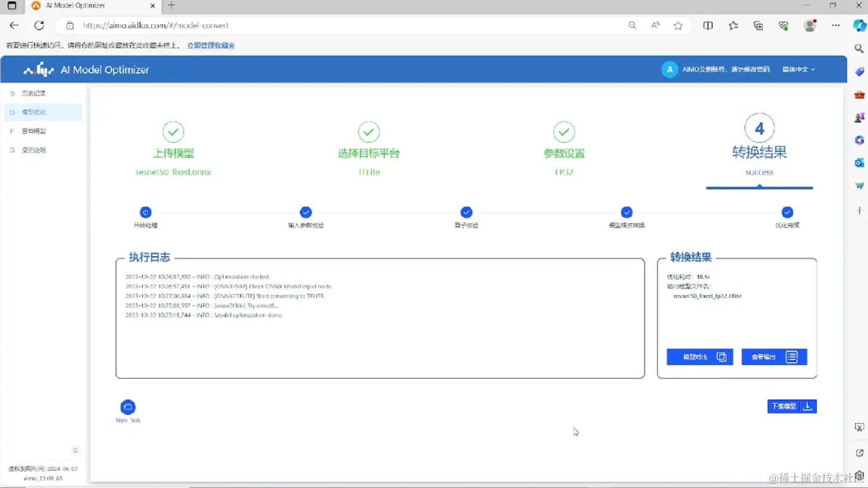The image size is (868, 488).
Task: Click the step 4 转换结果 circle
Action: (759, 128)
